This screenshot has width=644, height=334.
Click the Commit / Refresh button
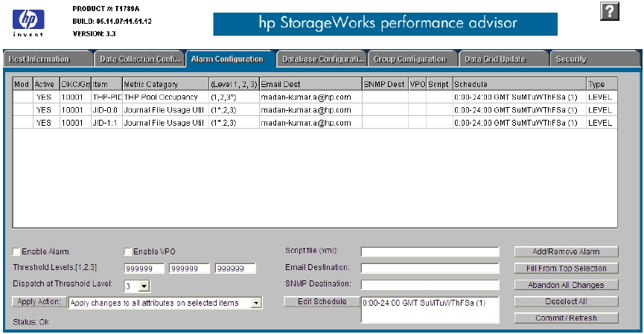(x=566, y=318)
